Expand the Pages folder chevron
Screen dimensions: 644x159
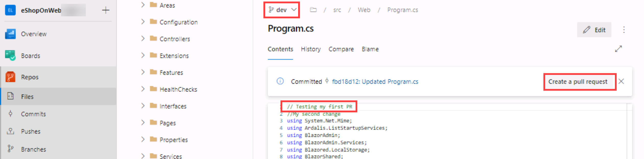143,123
